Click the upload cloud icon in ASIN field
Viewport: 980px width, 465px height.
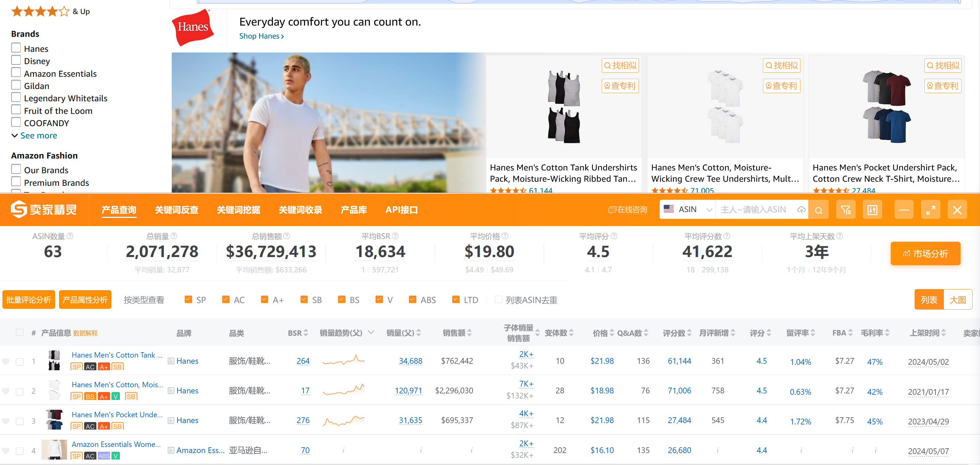(x=801, y=210)
